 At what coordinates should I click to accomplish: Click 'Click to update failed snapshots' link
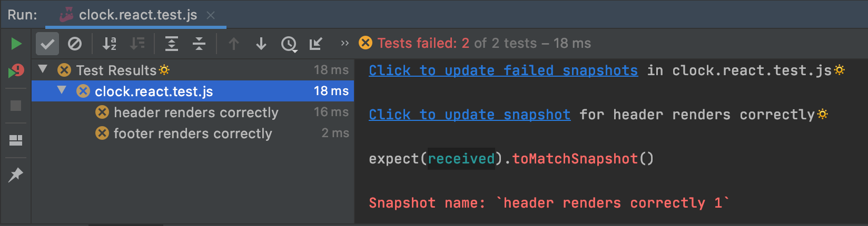503,70
